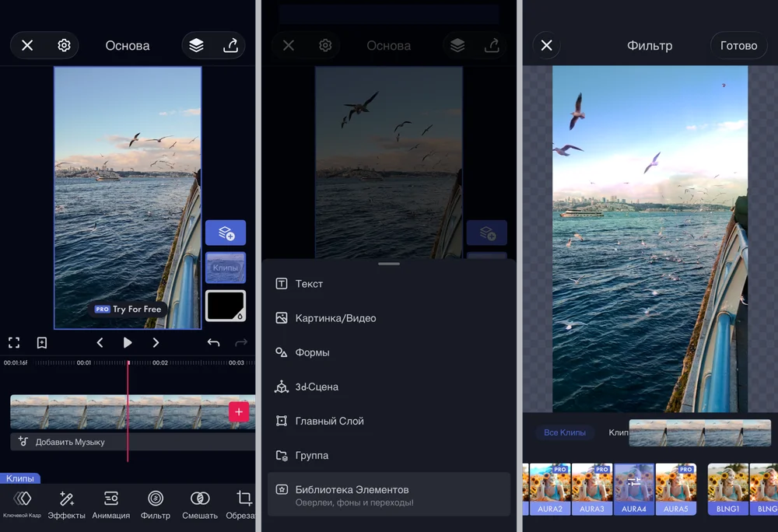Toggle fullscreen preview icon

14,342
